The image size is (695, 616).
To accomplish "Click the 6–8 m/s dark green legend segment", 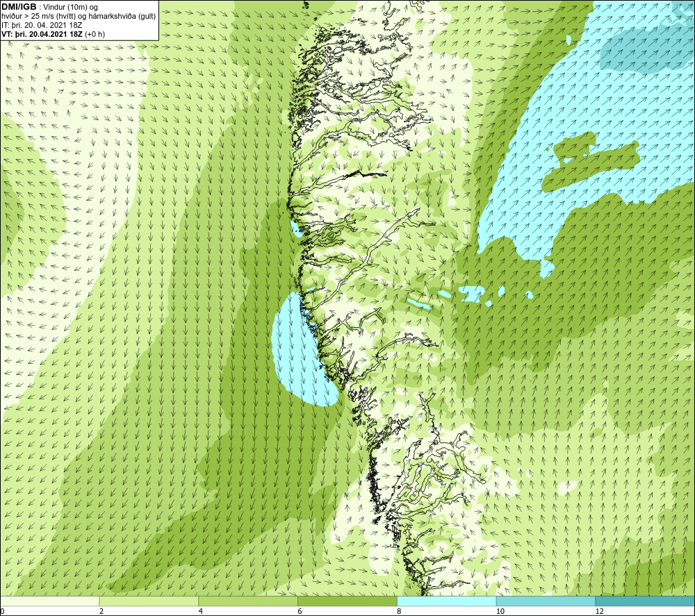I will click(x=347, y=601).
